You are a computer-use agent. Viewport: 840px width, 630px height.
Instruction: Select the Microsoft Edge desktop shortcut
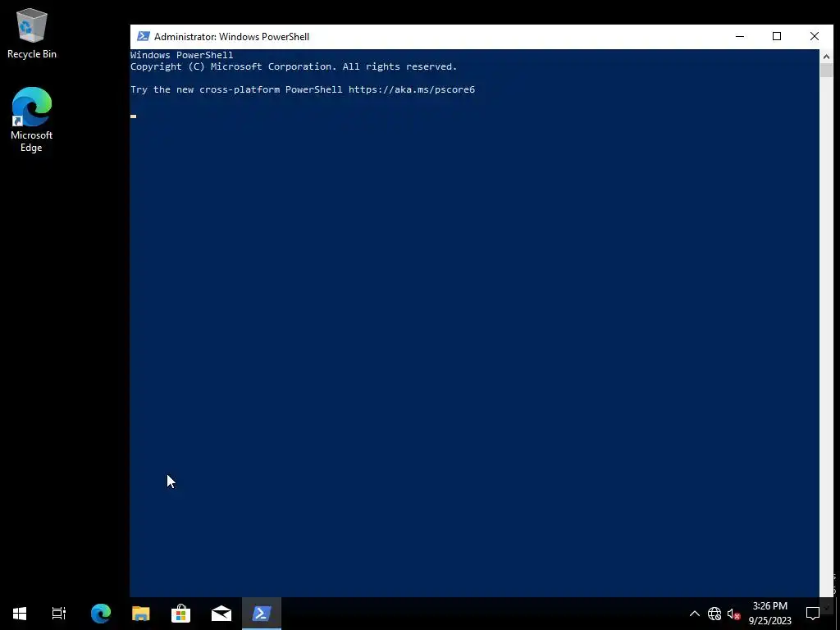[x=32, y=120]
